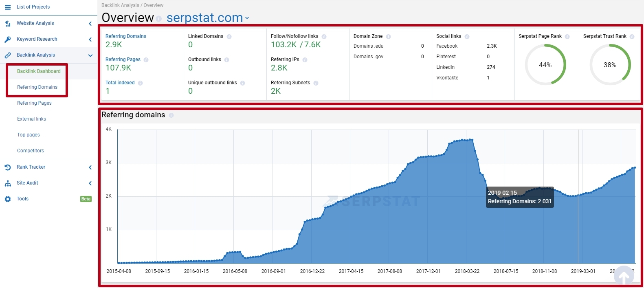Click the Beta badge next to Tools
Viewport: 644px width, 288px height.
click(86, 199)
